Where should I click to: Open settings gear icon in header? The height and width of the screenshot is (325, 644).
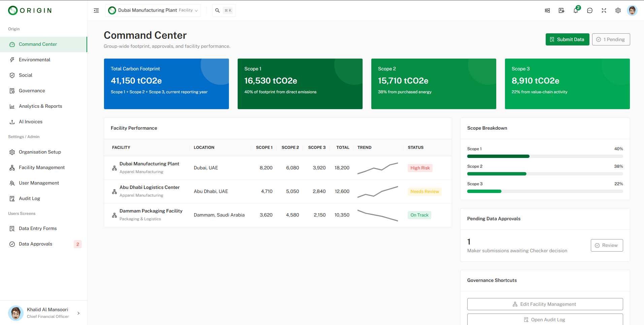click(x=618, y=10)
